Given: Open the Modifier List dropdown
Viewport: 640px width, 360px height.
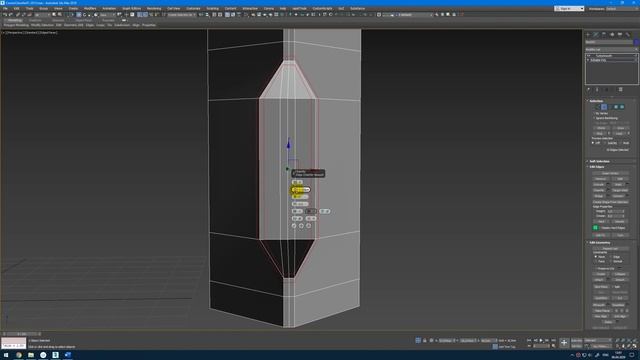Looking at the screenshot, I should click(x=611, y=49).
